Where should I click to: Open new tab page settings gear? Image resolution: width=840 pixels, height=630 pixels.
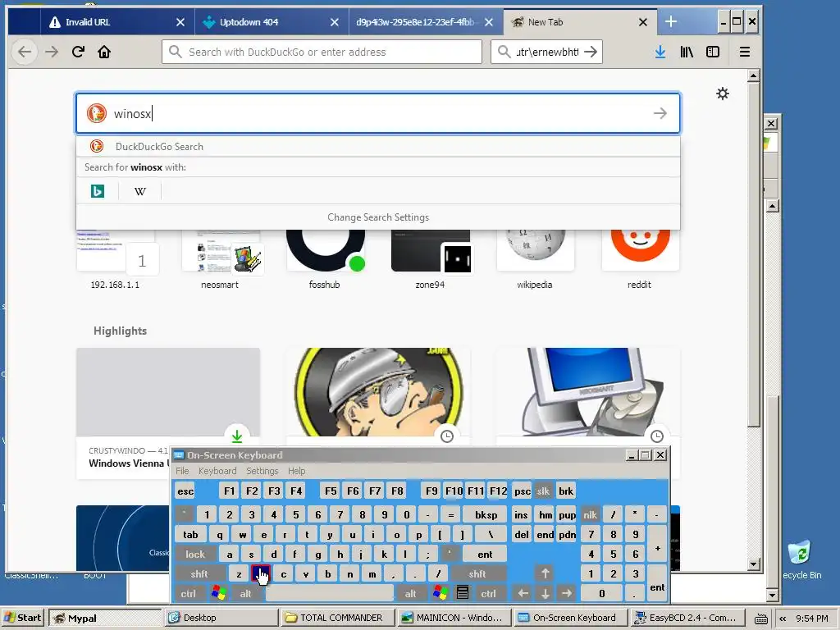tap(723, 94)
